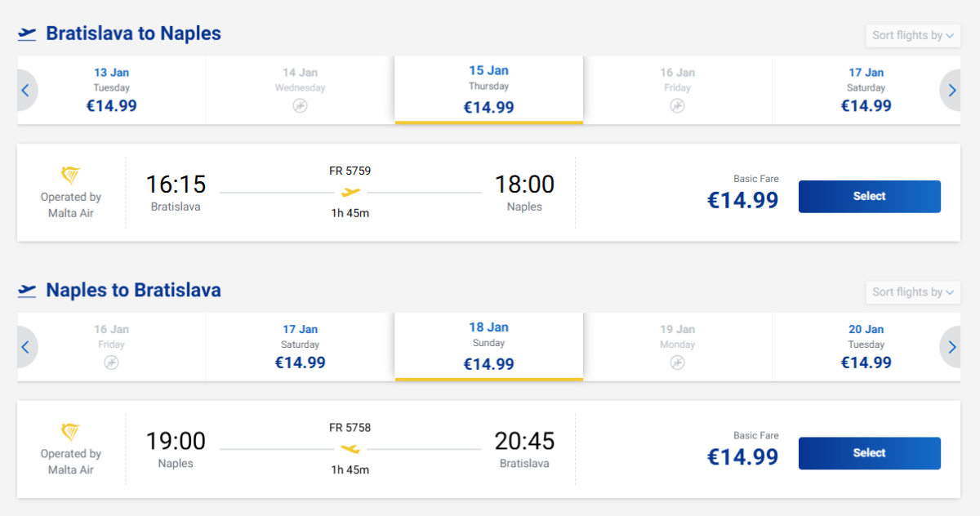Viewport: 980px width, 516px height.
Task: Click the plane icon beside Bratislava to Naples
Action: (x=28, y=33)
